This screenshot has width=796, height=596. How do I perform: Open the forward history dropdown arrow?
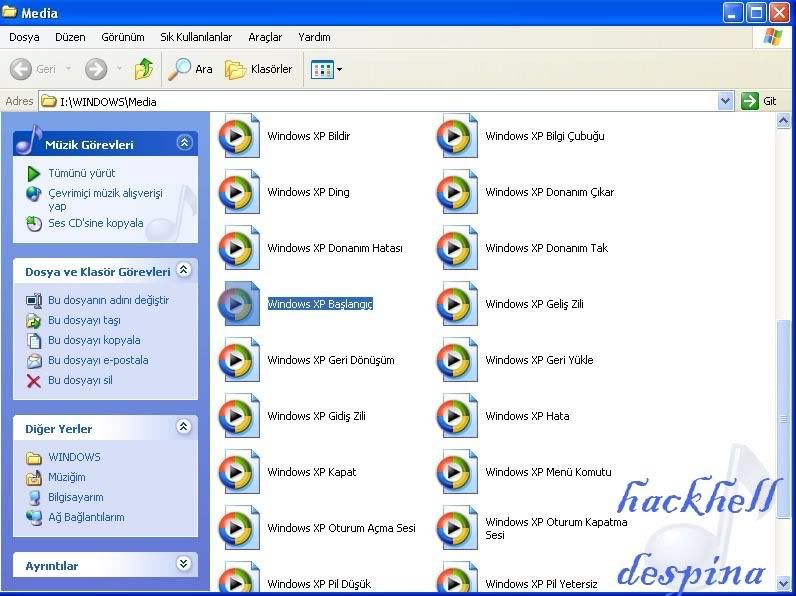coord(119,69)
